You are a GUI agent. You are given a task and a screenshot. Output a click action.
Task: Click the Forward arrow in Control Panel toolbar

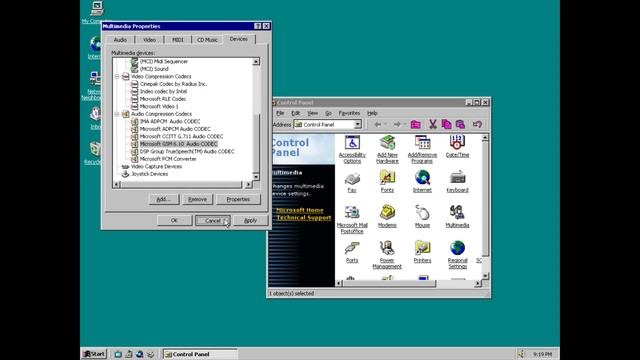click(396, 124)
